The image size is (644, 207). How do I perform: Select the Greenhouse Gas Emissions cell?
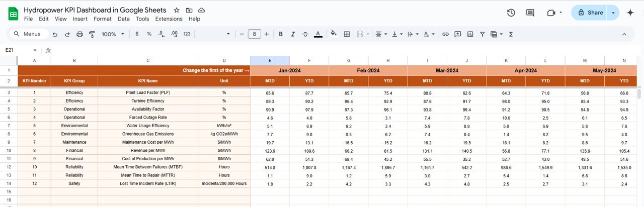148,134
